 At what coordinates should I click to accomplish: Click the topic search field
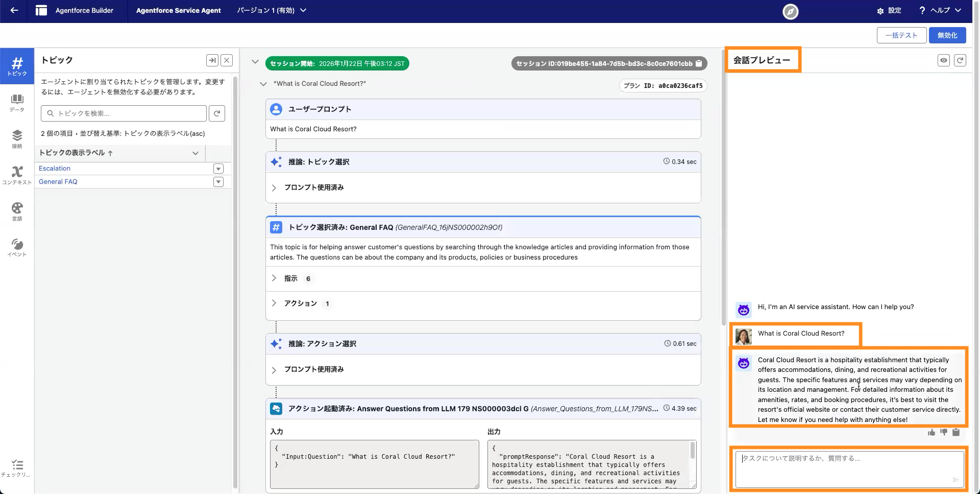[124, 113]
